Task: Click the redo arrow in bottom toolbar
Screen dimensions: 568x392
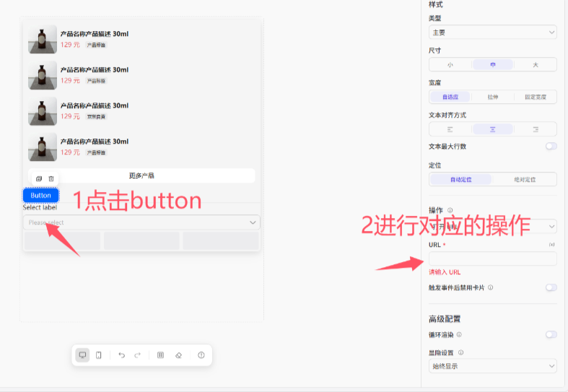Action: click(137, 355)
